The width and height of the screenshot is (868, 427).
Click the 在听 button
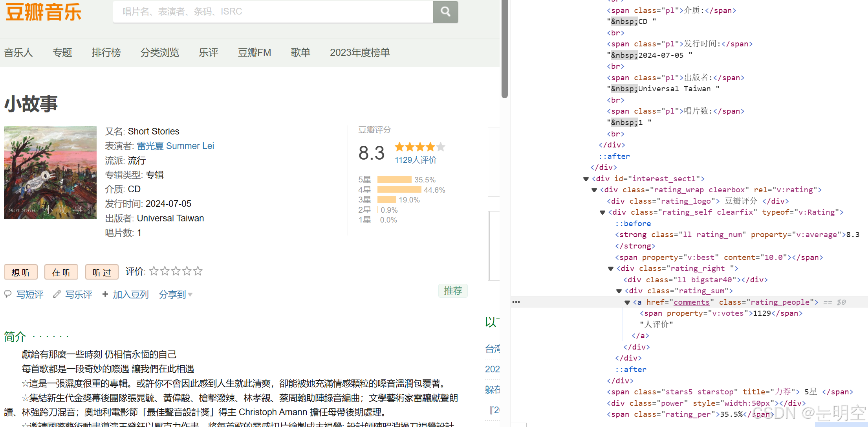61,272
